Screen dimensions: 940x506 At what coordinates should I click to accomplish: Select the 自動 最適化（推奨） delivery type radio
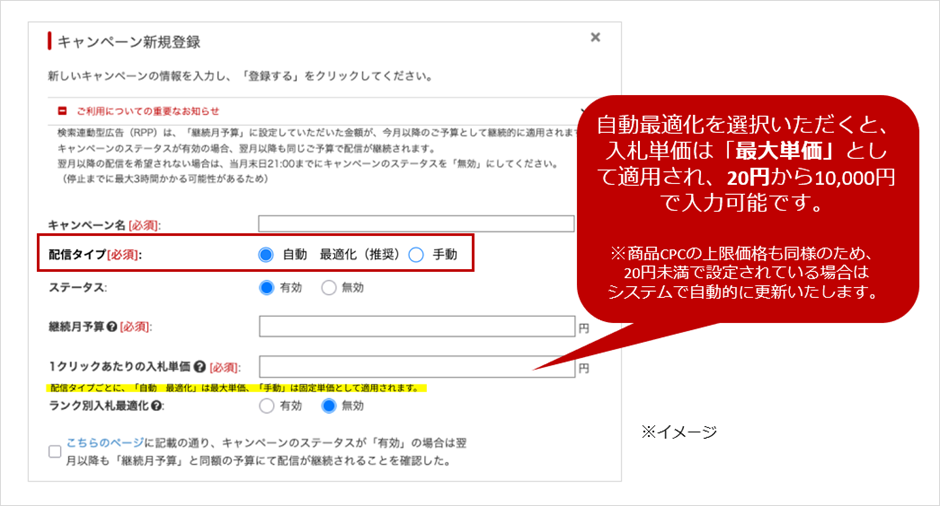tap(266, 254)
